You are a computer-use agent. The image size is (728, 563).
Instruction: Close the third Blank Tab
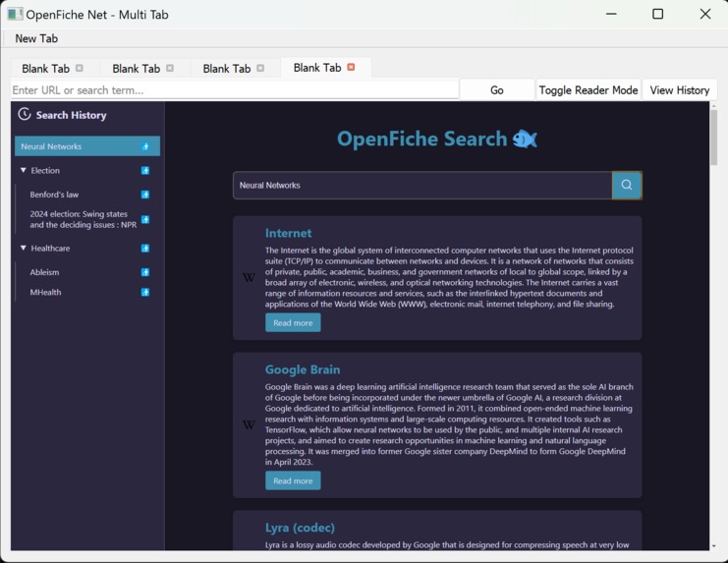click(x=260, y=68)
